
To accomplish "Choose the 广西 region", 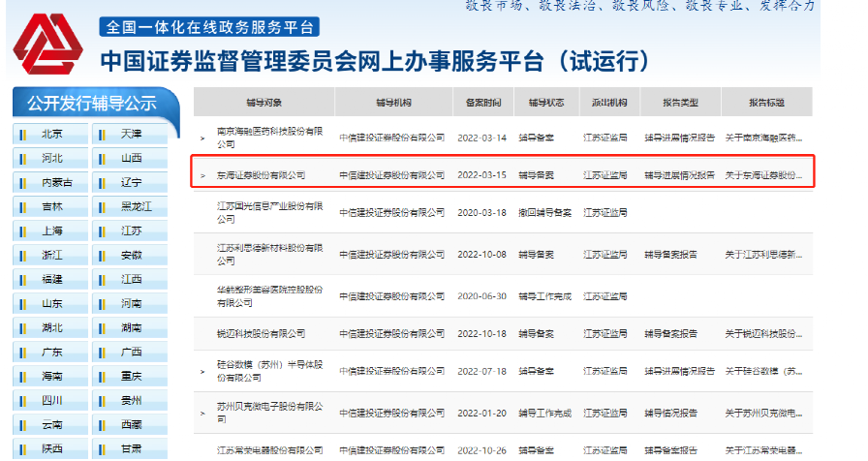I will 130,352.
